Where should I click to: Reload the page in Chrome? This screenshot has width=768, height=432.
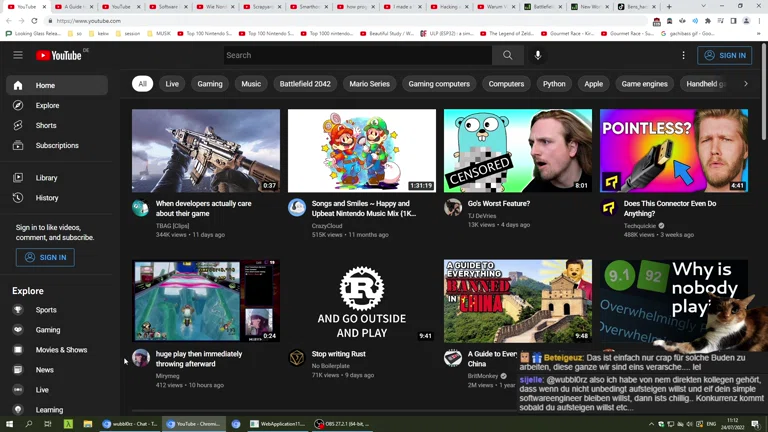pyautogui.click(x=34, y=21)
